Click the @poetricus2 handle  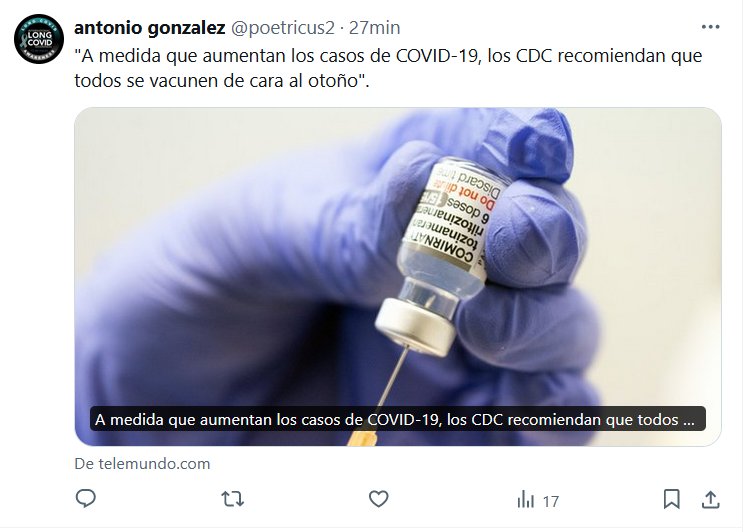[282, 28]
